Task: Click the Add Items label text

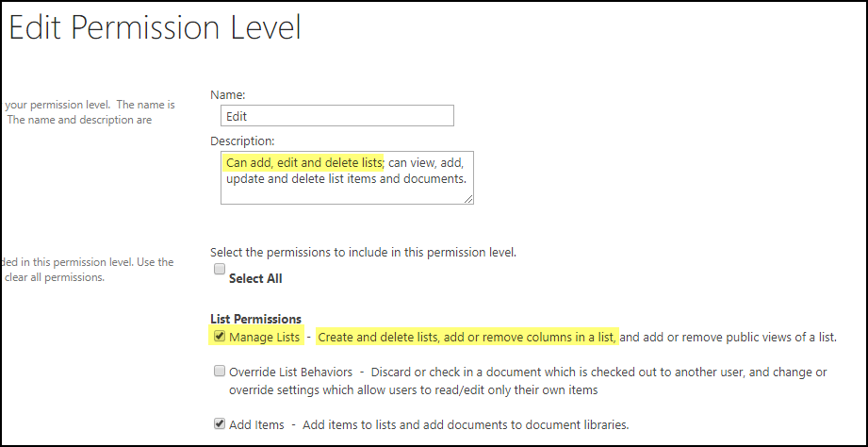Action: click(256, 425)
